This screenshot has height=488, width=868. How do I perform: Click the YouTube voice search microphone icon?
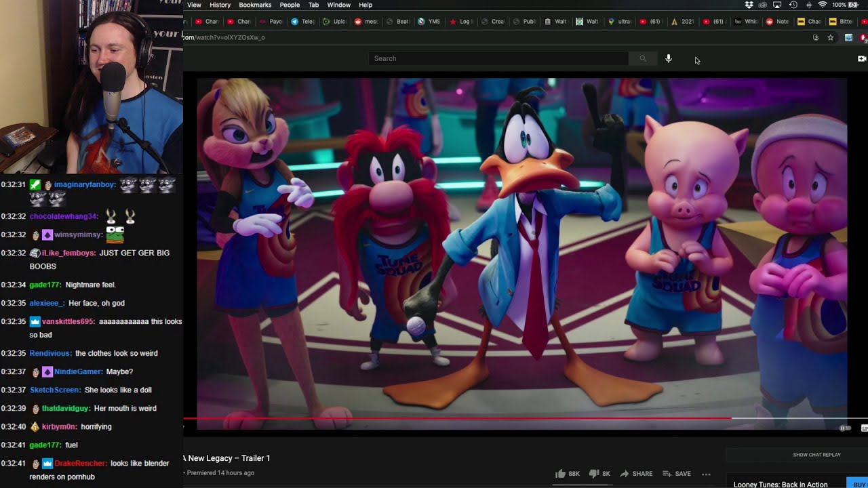point(668,58)
